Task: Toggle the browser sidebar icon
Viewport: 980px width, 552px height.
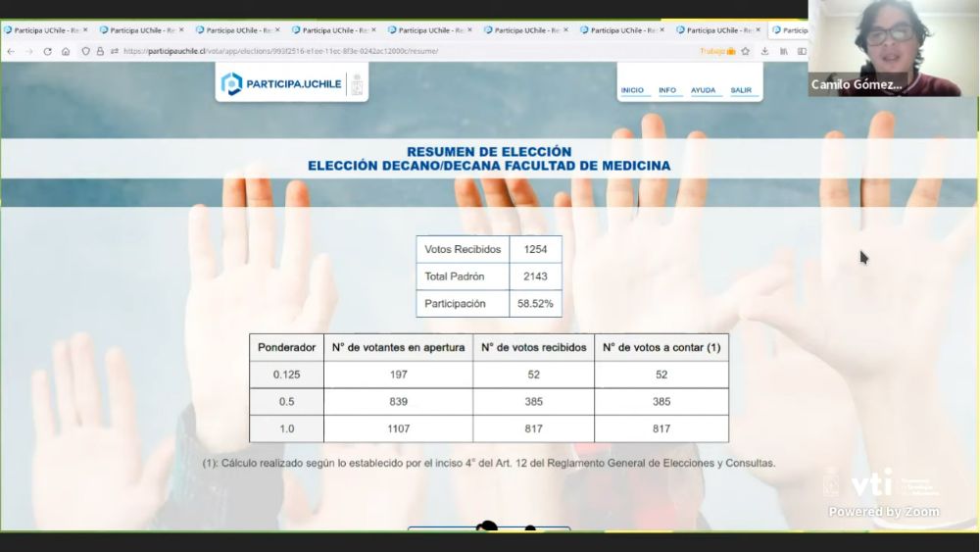Action: click(x=801, y=51)
